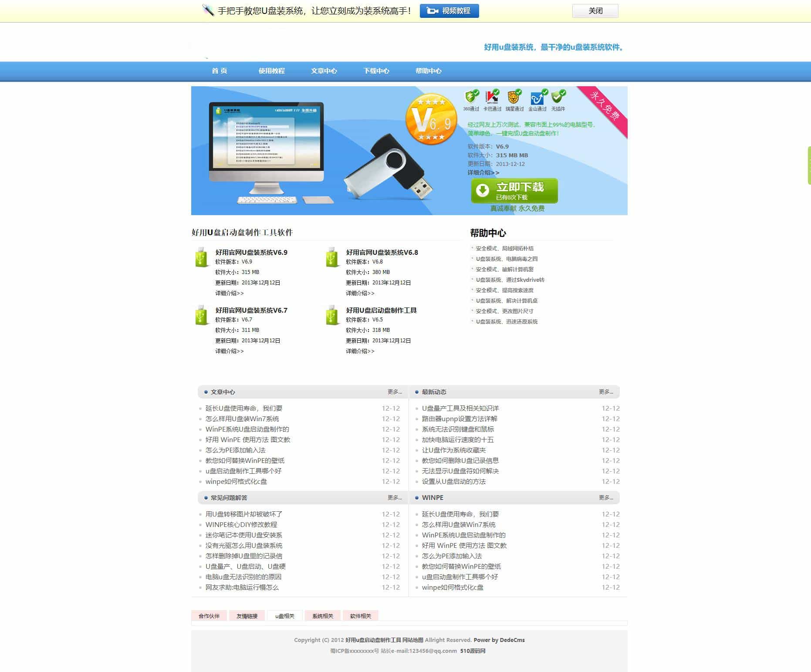This screenshot has width=811, height=672.
Task: Click 更多... in 文章中心 section
Action: click(x=395, y=392)
